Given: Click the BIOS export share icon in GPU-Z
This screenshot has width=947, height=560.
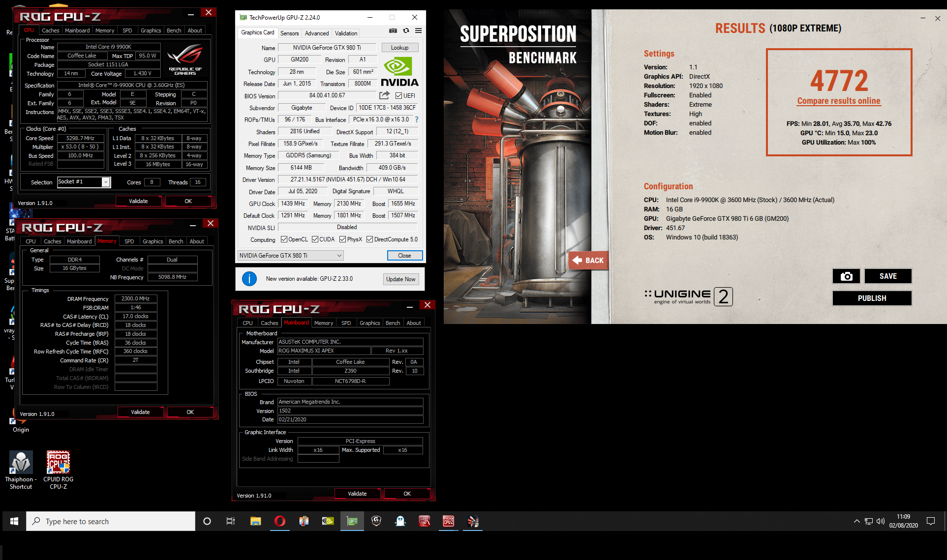Looking at the screenshot, I should pyautogui.click(x=384, y=95).
